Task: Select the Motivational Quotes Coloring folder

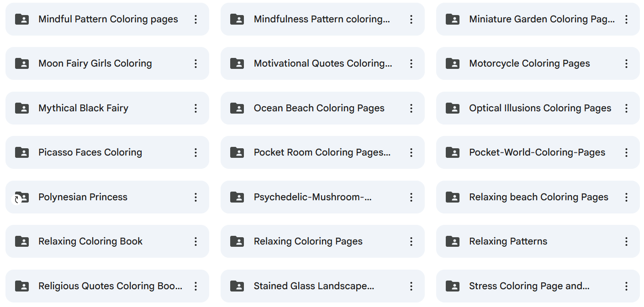Action: pyautogui.click(x=322, y=63)
